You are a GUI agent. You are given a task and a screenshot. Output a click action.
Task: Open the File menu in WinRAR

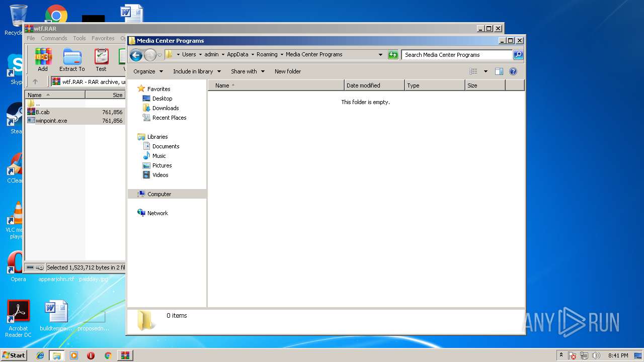point(31,38)
